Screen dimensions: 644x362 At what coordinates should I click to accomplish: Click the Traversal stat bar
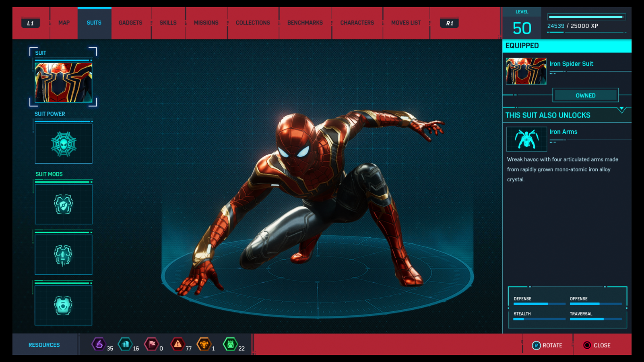click(x=596, y=319)
